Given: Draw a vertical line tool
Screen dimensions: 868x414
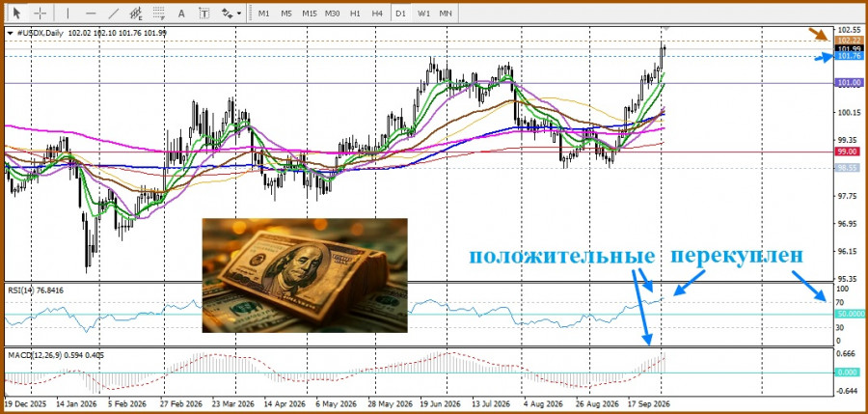Looking at the screenshot, I should point(68,13).
